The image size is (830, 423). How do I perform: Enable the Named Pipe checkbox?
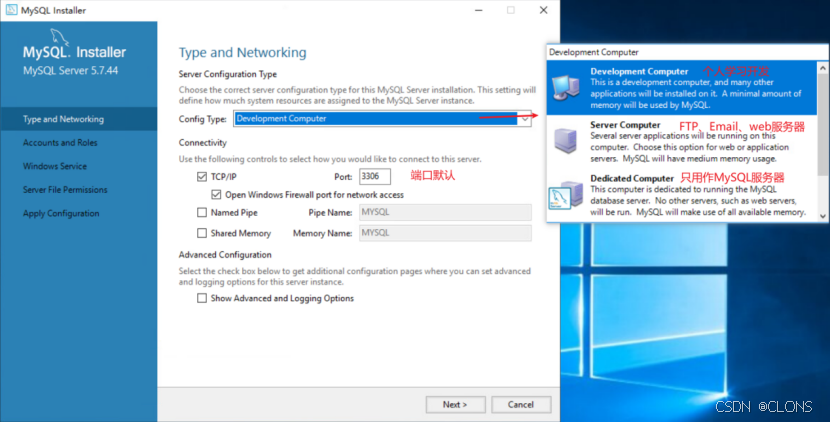click(x=202, y=213)
